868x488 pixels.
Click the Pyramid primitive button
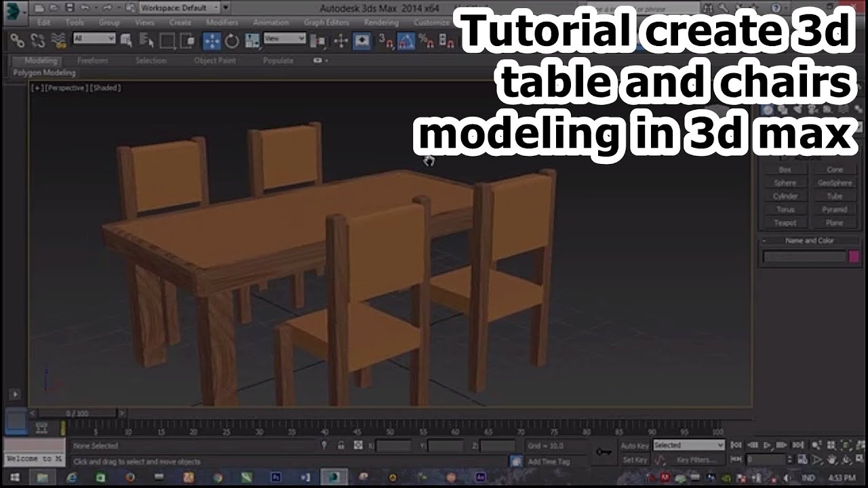pos(835,209)
